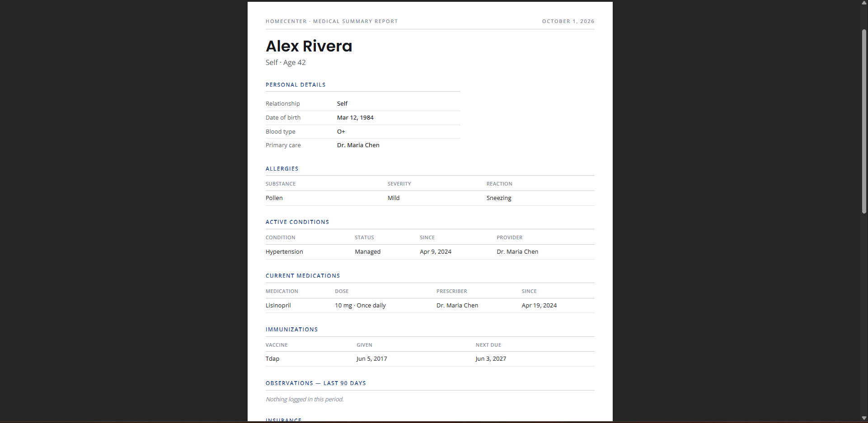Viewport: 868px width, 423px height.
Task: Click the date of birth Mar 12, 1984
Action: (x=355, y=117)
